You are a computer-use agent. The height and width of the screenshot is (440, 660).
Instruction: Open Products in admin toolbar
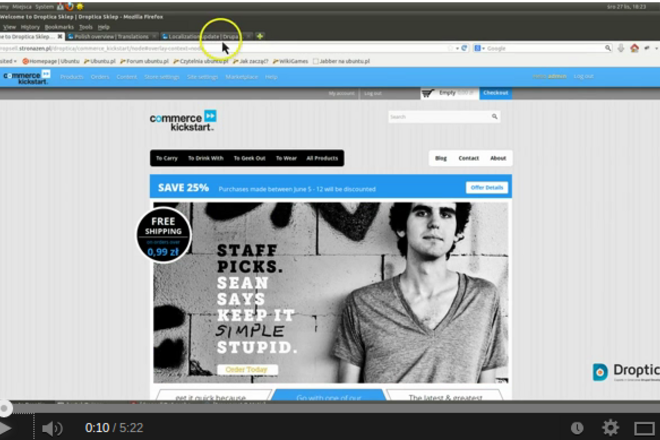(x=72, y=77)
